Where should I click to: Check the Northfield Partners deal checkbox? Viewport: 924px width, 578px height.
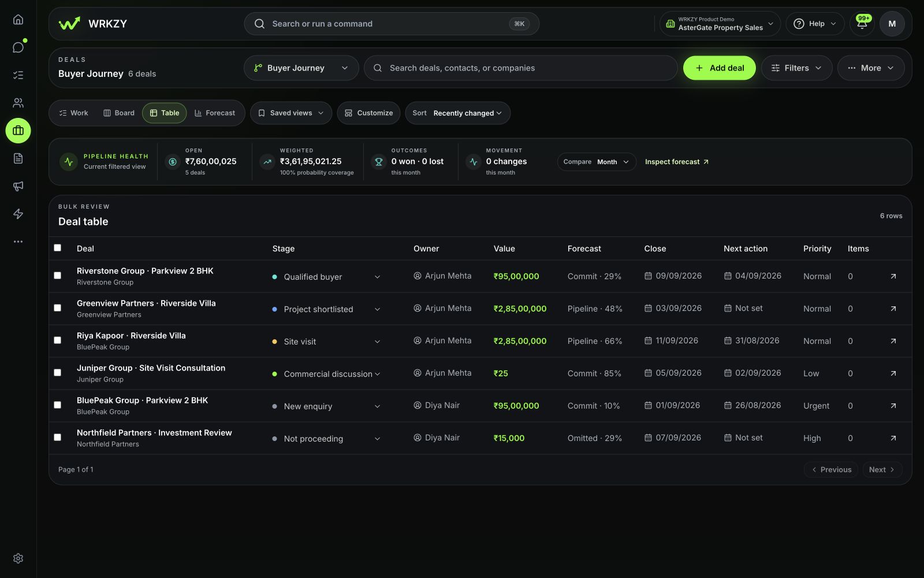[58, 438]
